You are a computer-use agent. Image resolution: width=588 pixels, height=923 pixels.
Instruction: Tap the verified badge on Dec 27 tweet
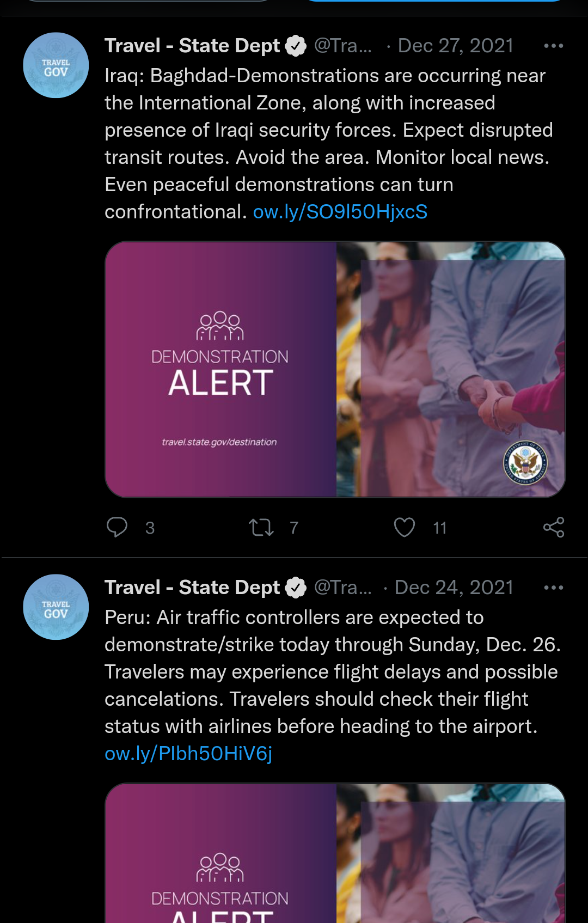tap(296, 46)
